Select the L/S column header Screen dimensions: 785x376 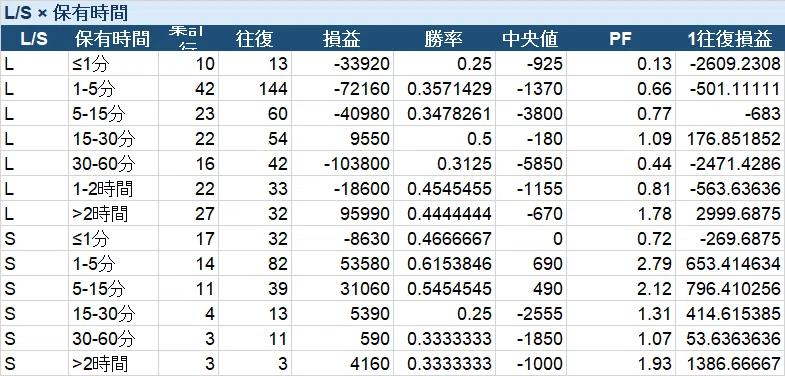35,39
